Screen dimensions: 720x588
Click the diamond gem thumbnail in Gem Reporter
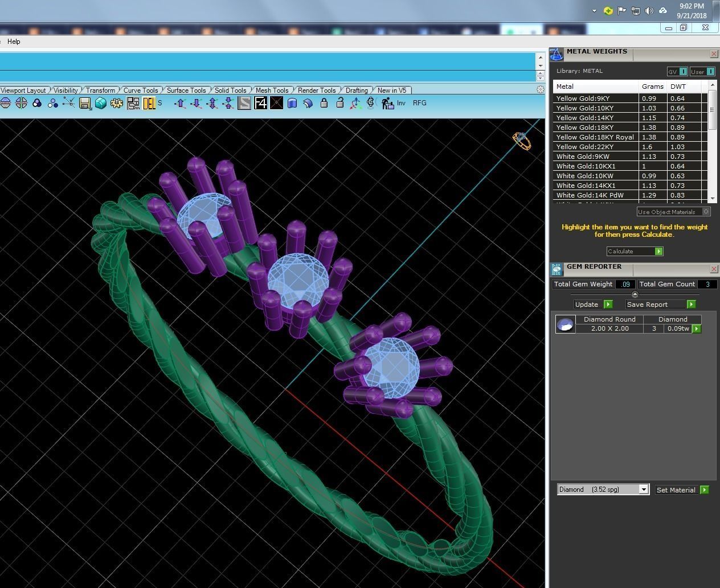click(x=565, y=324)
